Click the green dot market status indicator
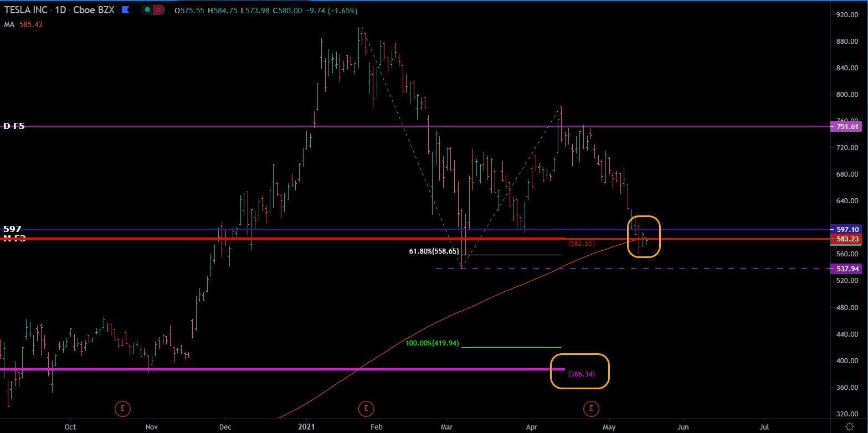This screenshot has width=868, height=433. 147,10
